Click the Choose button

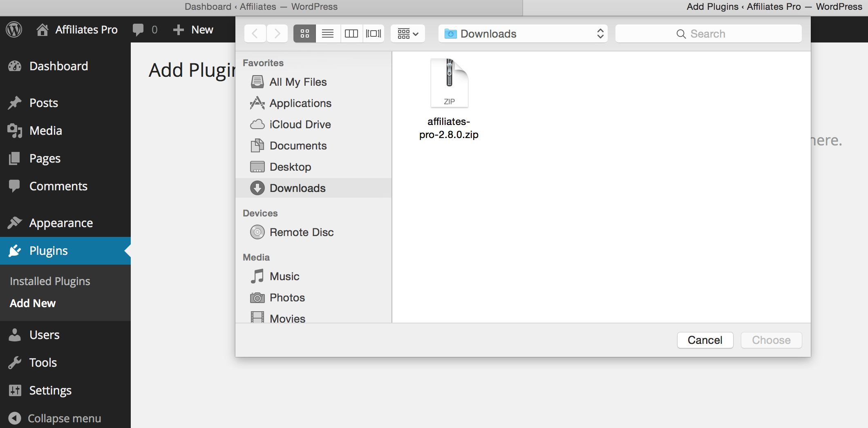tap(771, 340)
